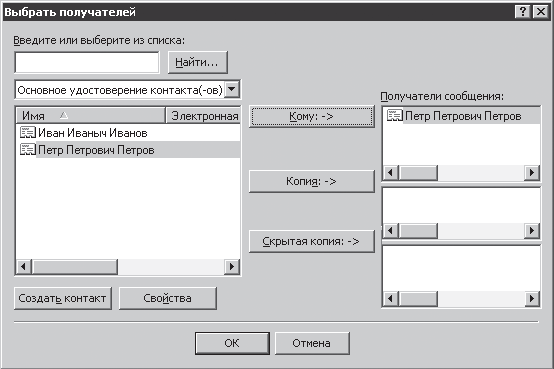Click the Кому: -> button
Screen dimensions: 554x369
tap(312, 116)
